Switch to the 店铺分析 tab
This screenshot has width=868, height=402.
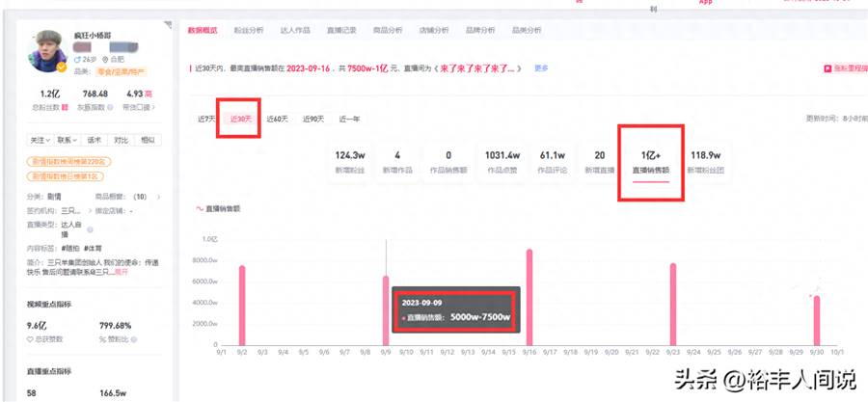coord(434,31)
